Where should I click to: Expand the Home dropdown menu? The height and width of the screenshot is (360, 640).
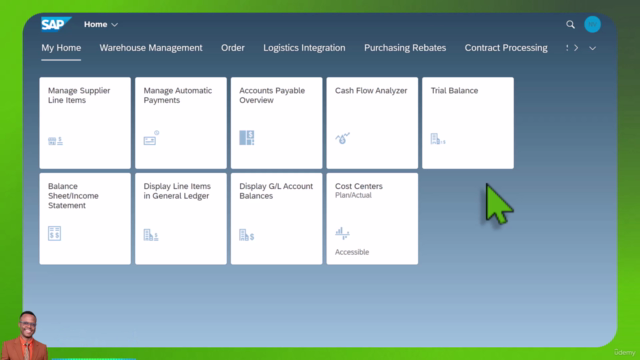[x=101, y=24]
